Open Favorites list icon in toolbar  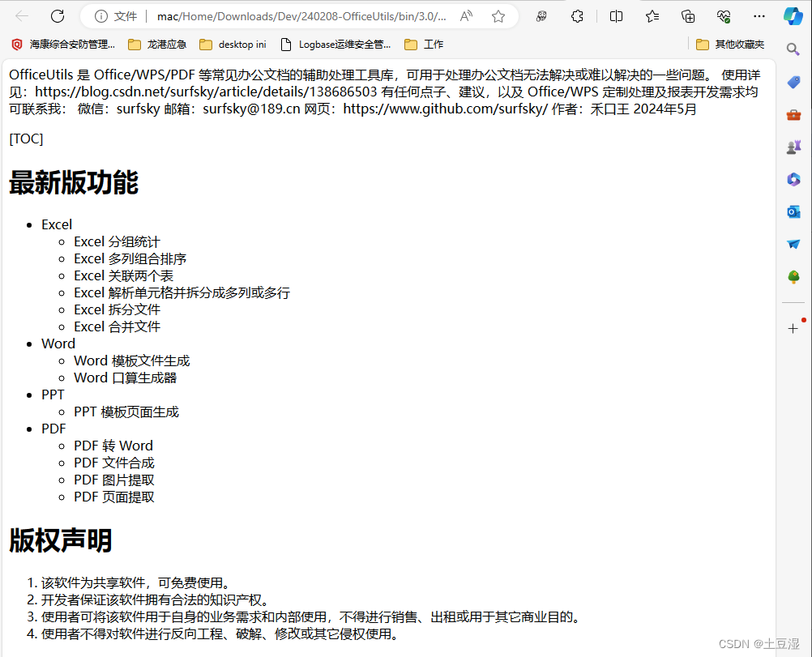[652, 16]
